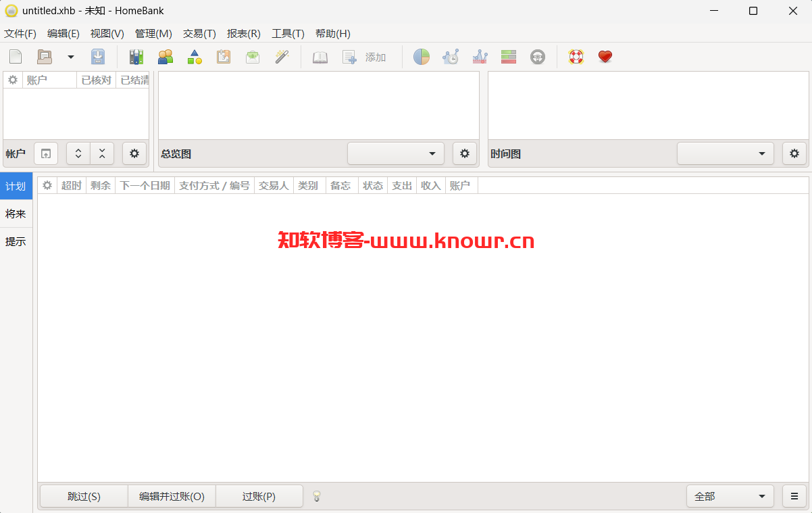Viewport: 812px width, 513px height.
Task: Open the 时间图 dropdown selector
Action: click(726, 153)
